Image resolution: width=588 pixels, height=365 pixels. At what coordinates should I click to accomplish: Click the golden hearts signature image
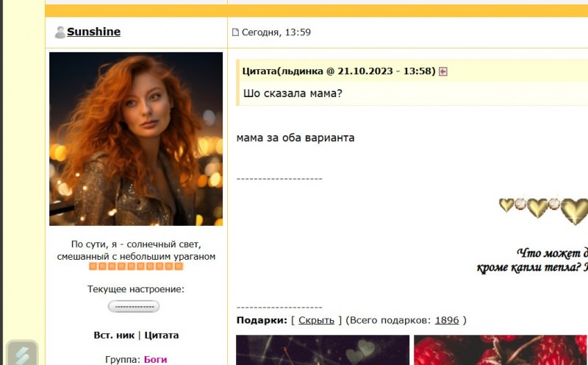(x=543, y=208)
